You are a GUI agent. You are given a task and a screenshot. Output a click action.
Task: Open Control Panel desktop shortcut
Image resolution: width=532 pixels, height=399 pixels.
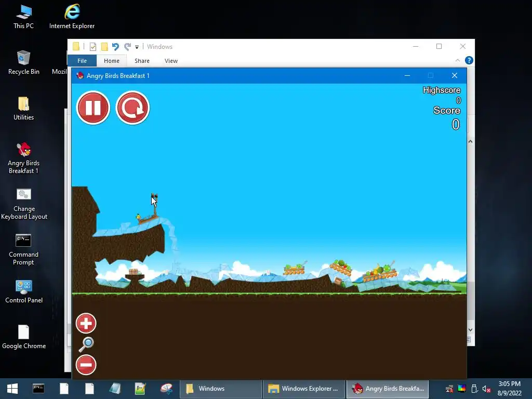24,291
